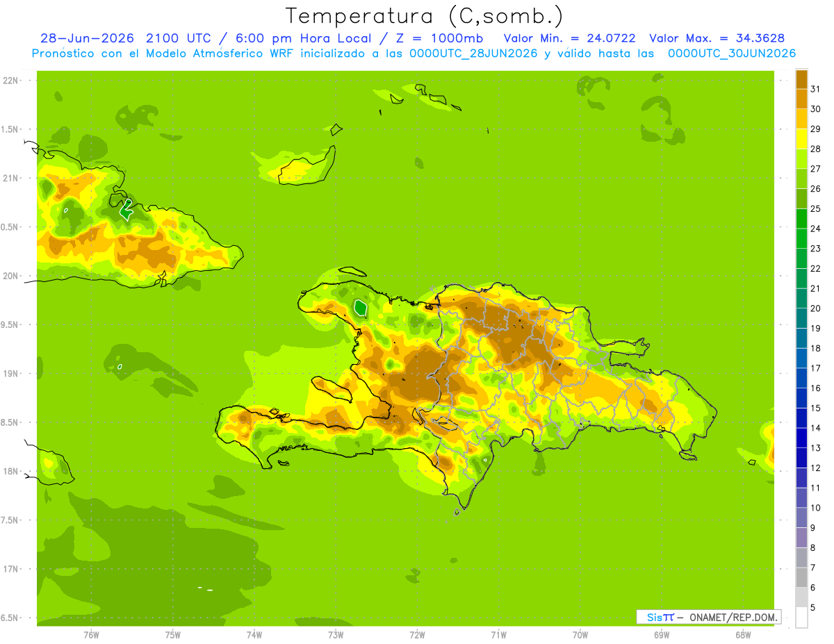834x644 pixels.
Task: Click the white legend band below 5
Action: coord(801,618)
